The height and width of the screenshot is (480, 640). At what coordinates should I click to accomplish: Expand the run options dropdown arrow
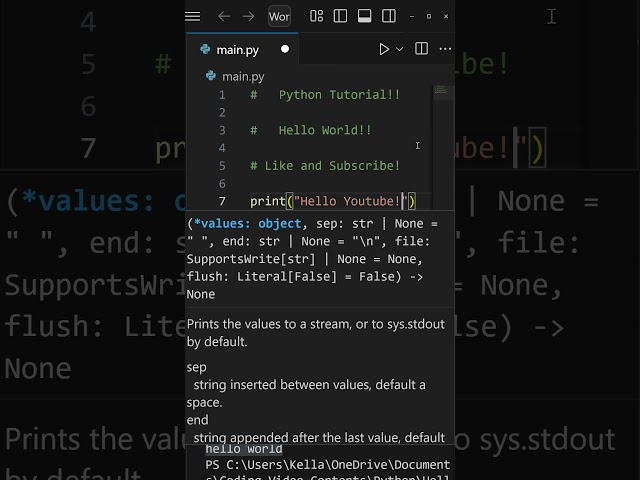click(x=400, y=49)
